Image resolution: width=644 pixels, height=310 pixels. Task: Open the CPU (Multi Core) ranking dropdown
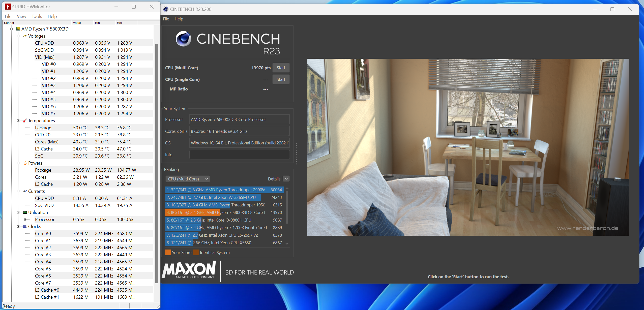[x=188, y=179]
